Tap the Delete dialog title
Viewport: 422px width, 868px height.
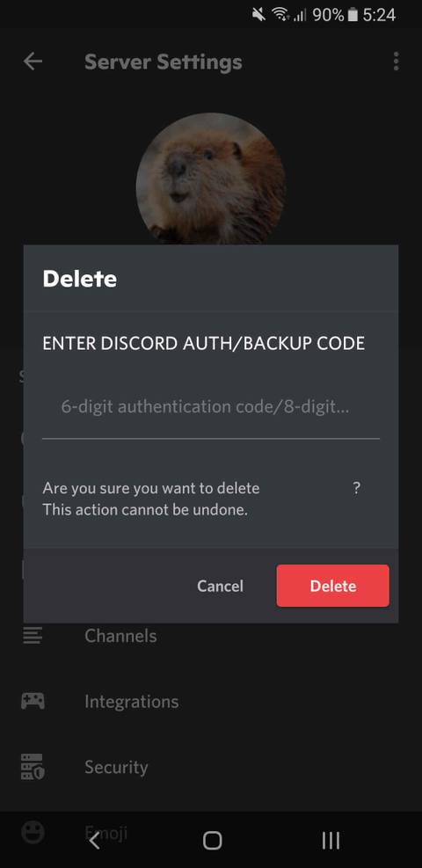[80, 279]
